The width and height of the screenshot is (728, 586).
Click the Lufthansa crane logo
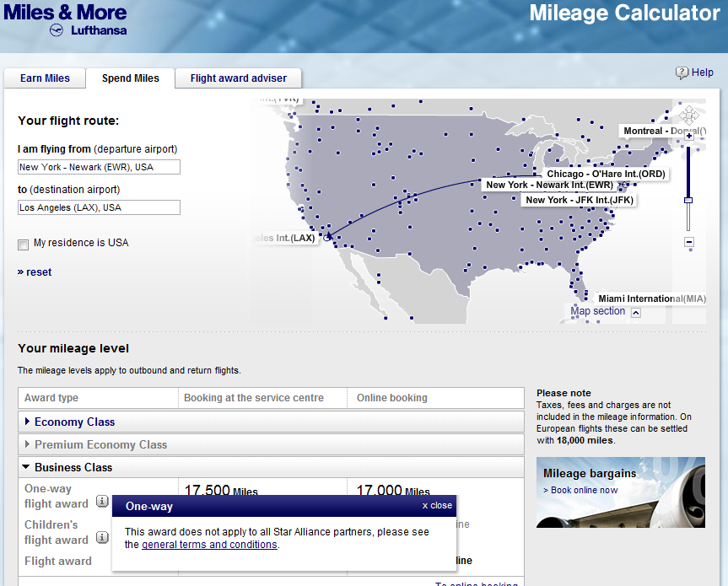[59, 30]
